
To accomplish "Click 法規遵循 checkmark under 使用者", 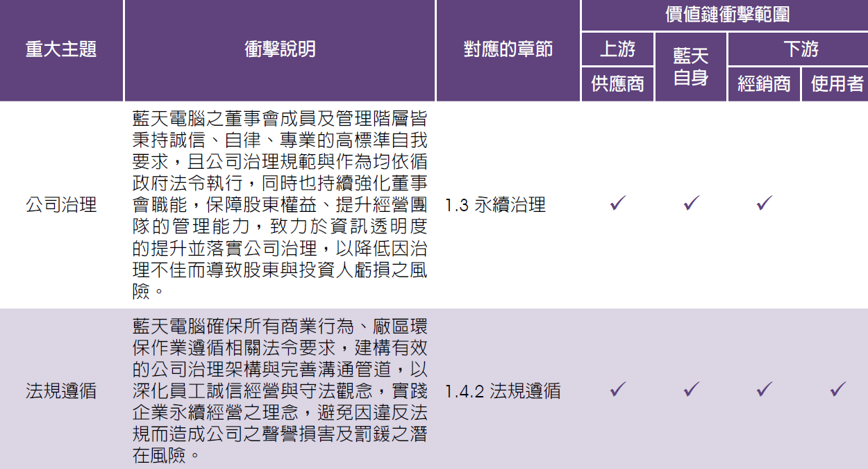I will pos(838,389).
